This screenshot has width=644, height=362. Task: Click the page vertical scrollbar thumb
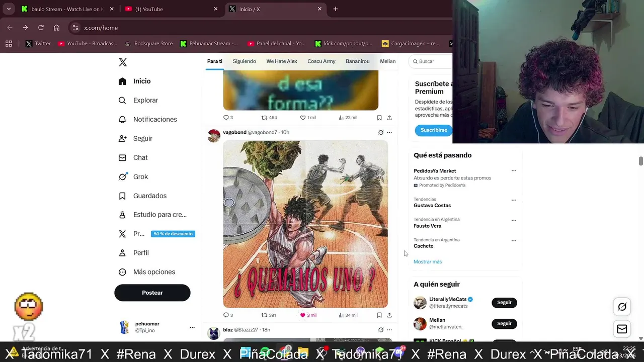coord(640,161)
